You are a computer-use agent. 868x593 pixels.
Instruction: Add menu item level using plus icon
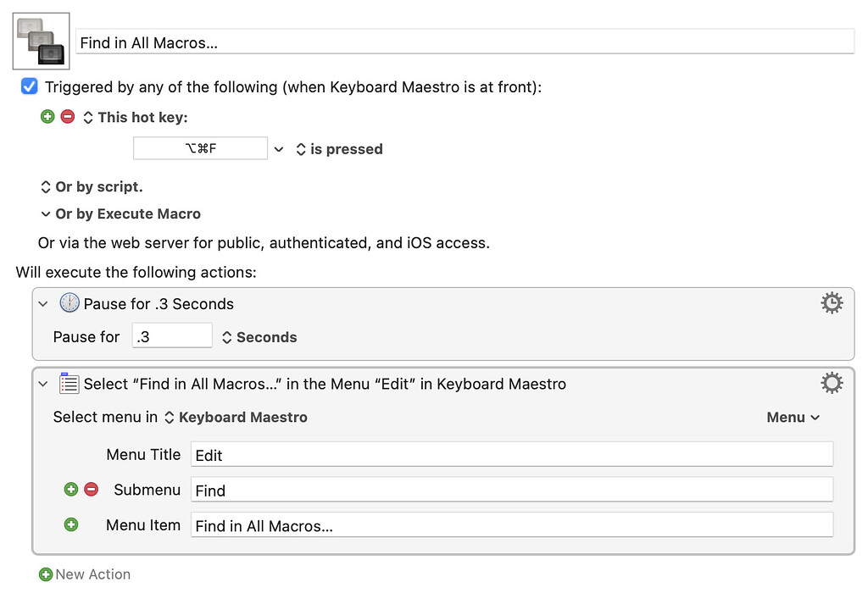coord(71,524)
